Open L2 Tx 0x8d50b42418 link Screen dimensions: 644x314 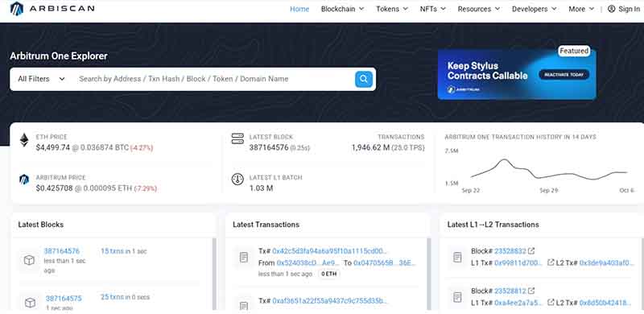pyautogui.click(x=605, y=303)
